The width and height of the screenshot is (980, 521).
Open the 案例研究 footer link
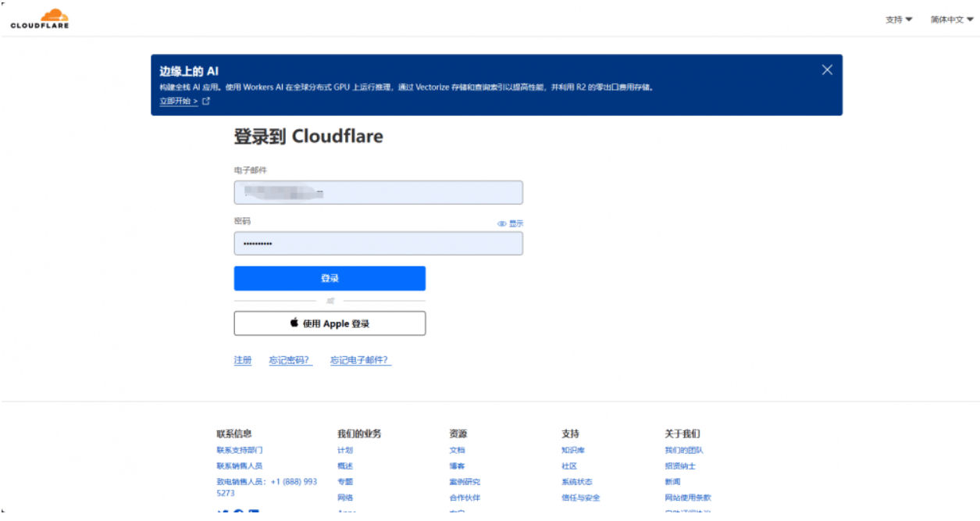[x=465, y=482]
